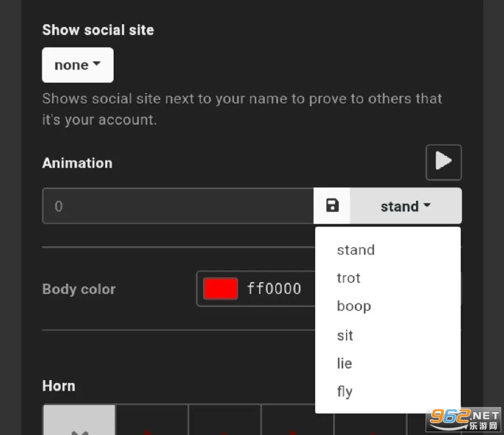Focus the animation frame number field
The width and height of the screenshot is (504, 435).
[178, 206]
